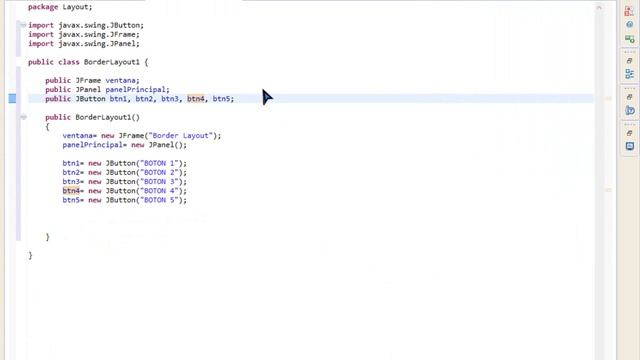Click the 'import javax.swing.JFrame;' line
Viewport: 640px width, 360px height.
point(84,35)
